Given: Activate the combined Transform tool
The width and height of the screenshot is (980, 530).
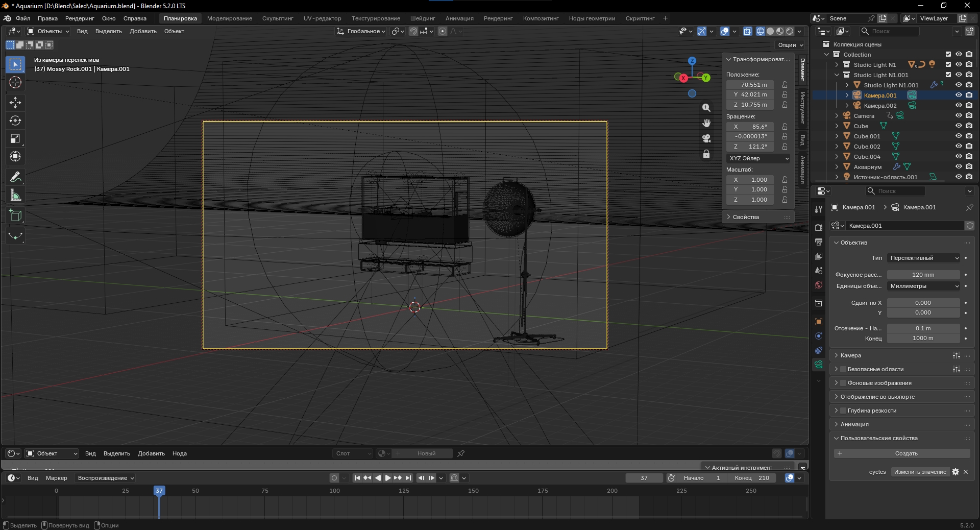Looking at the screenshot, I should point(15,156).
